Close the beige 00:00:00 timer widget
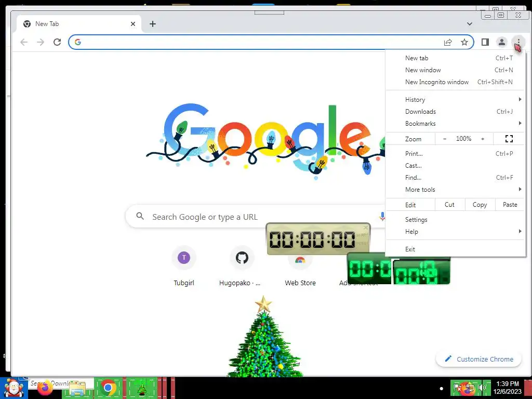Image resolution: width=532 pixels, height=399 pixels. click(x=366, y=228)
